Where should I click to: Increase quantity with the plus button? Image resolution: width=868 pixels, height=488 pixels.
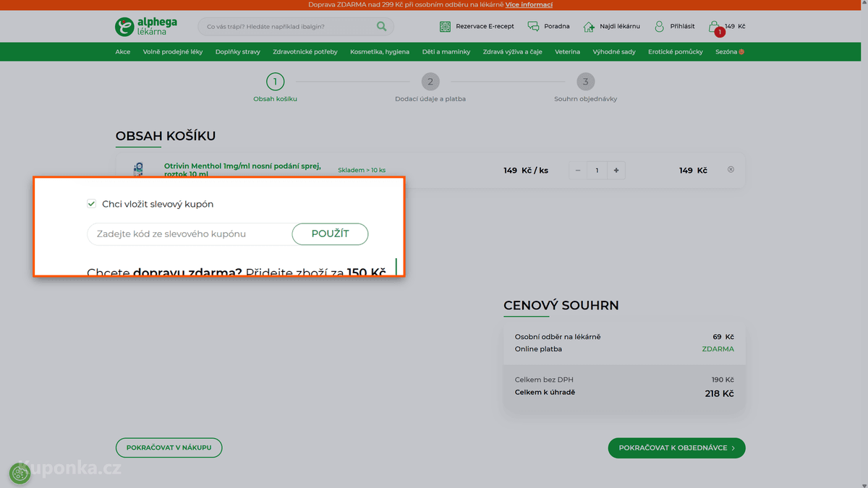pyautogui.click(x=616, y=171)
